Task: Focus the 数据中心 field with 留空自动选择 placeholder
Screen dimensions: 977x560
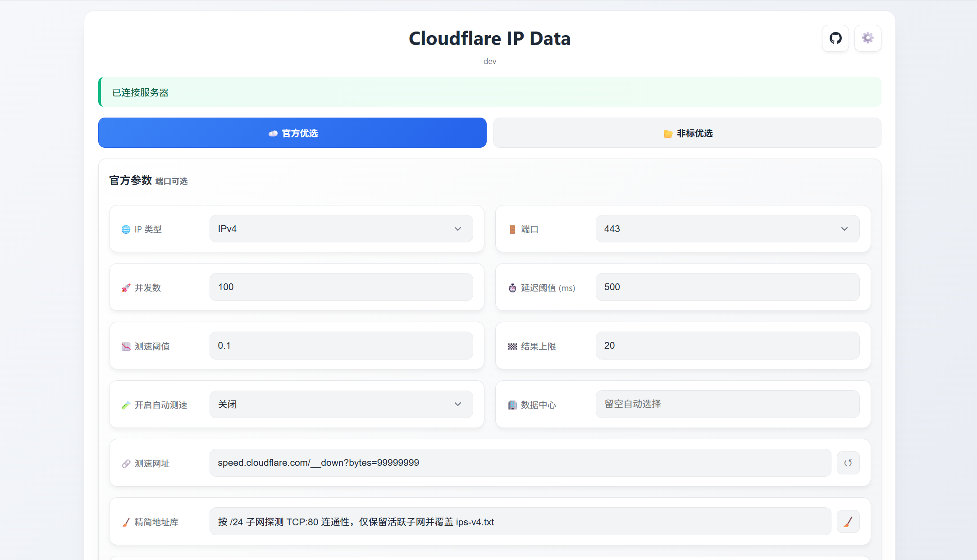Action: (727, 404)
